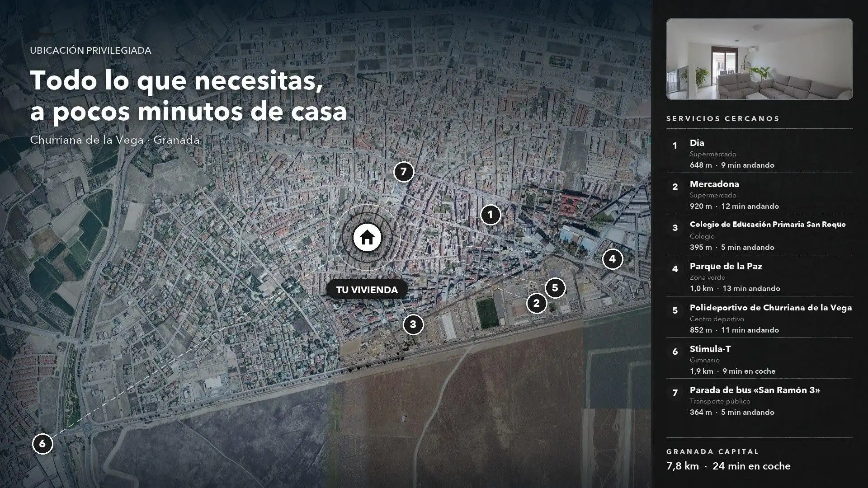The height and width of the screenshot is (488, 868).
Task: Select the Dia entry name
Action: (x=697, y=143)
